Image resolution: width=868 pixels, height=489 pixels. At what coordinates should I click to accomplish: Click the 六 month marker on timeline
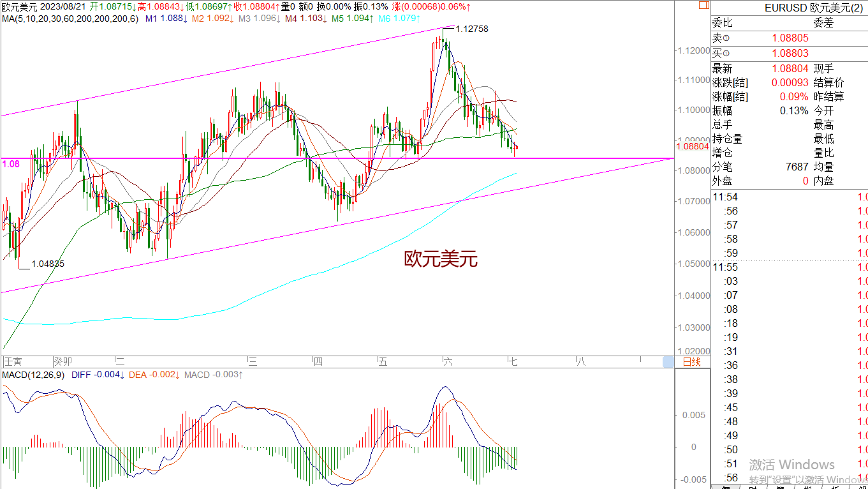tap(448, 361)
